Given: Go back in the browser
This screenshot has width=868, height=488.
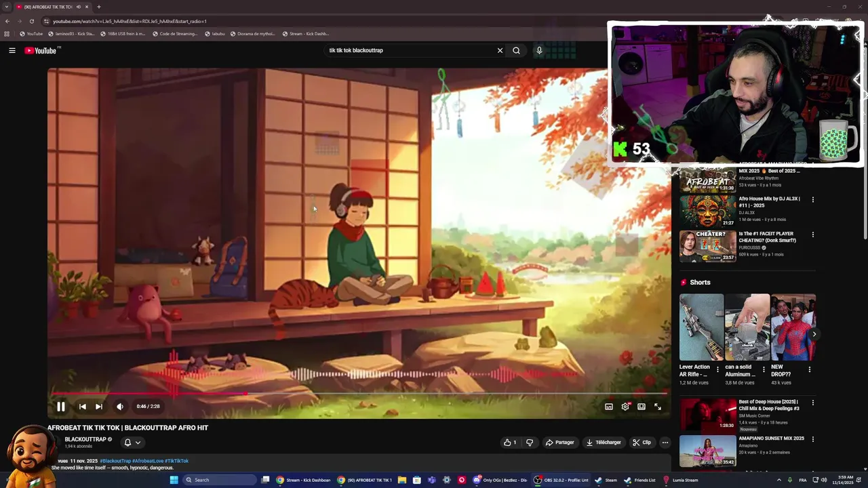Looking at the screenshot, I should pyautogui.click(x=7, y=21).
